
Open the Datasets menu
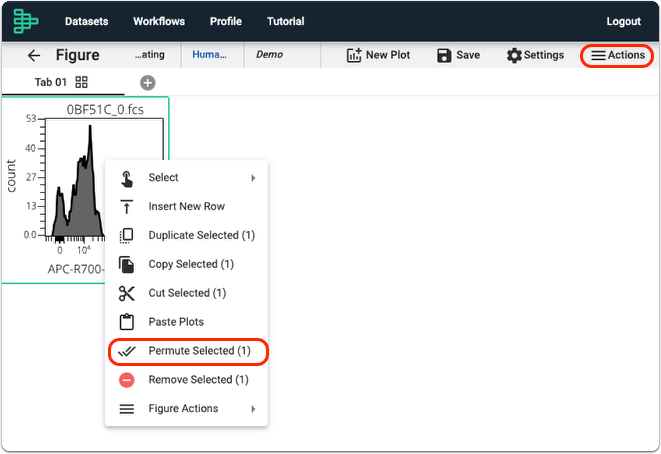coord(86,21)
